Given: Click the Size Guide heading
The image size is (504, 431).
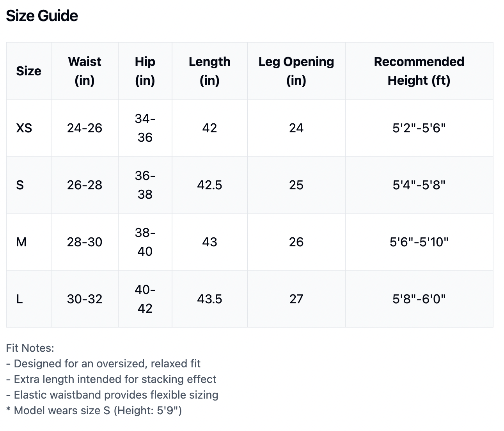Looking at the screenshot, I should 42,16.
